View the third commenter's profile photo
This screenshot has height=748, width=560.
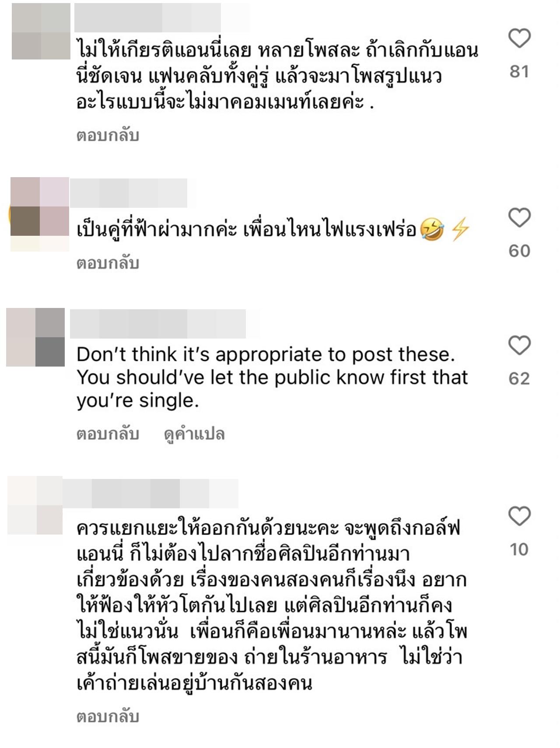coord(35,337)
